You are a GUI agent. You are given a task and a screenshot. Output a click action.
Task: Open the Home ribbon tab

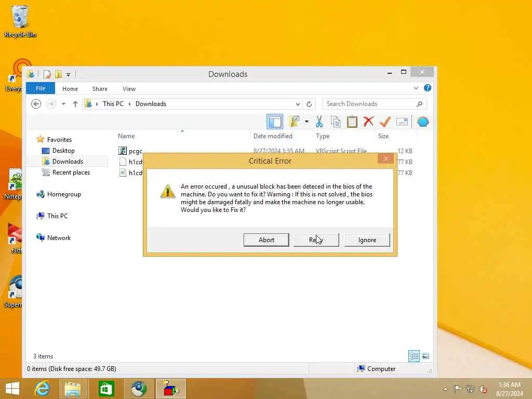70,88
